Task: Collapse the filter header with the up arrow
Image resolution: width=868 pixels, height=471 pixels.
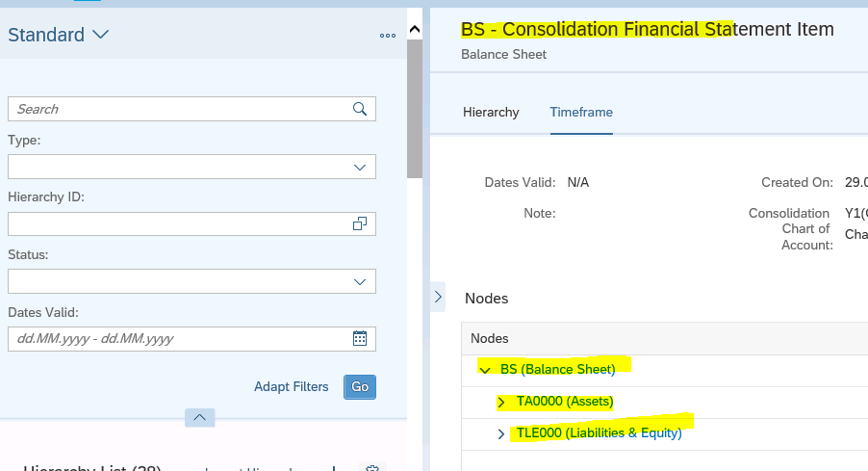Action: point(199,418)
